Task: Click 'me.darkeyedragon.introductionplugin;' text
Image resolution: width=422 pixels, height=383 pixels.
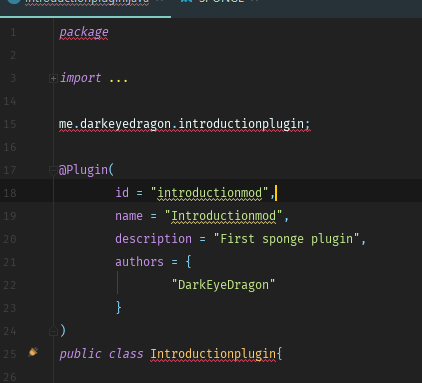Action: pyautogui.click(x=185, y=124)
